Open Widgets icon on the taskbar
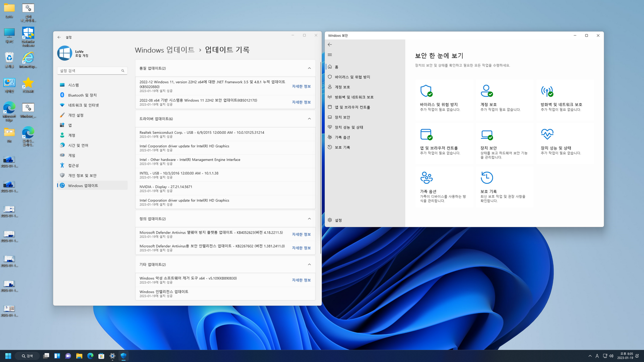 [x=57, y=356]
